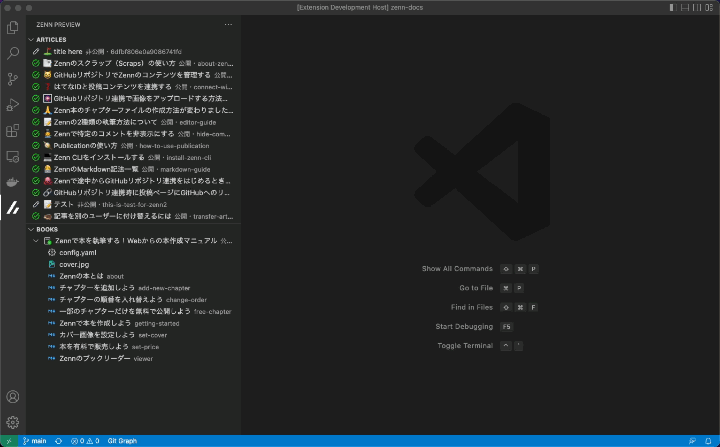Viewport: 720px width, 447px height.
Task: Open Run and Debug view
Action: pyautogui.click(x=13, y=105)
